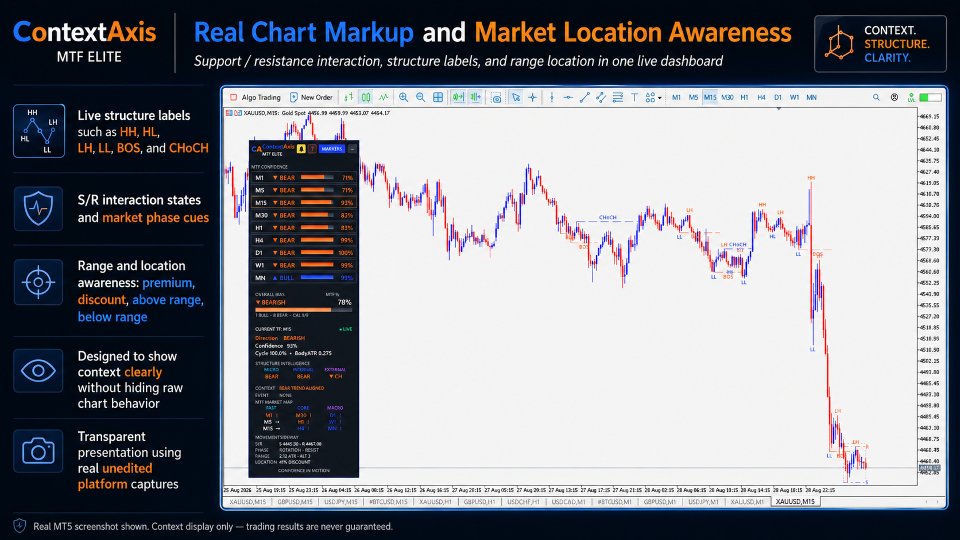Screen dimensions: 960x540
Task: Open the GBPUSD,M1 chart tab
Action: click(660, 501)
